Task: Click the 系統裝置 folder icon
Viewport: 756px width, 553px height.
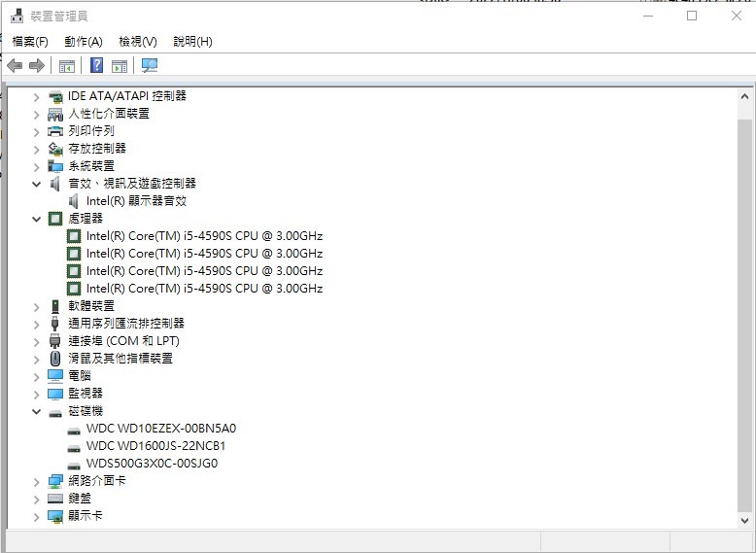Action: (x=55, y=166)
